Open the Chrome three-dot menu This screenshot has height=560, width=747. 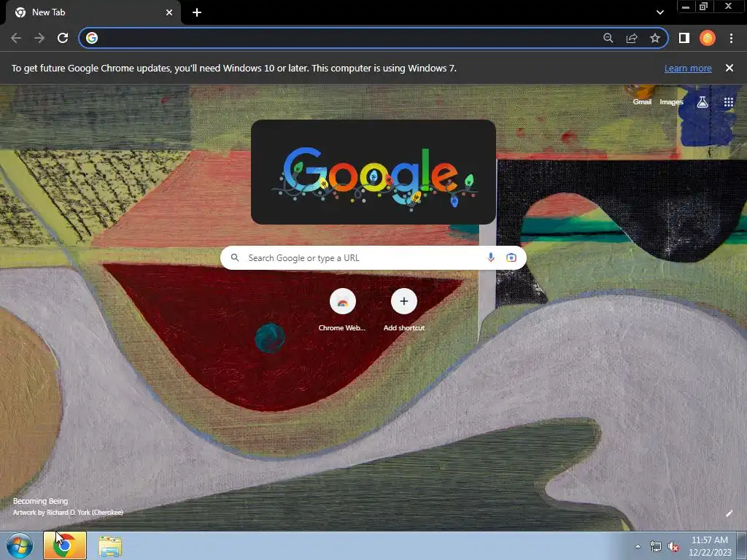pyautogui.click(x=731, y=38)
